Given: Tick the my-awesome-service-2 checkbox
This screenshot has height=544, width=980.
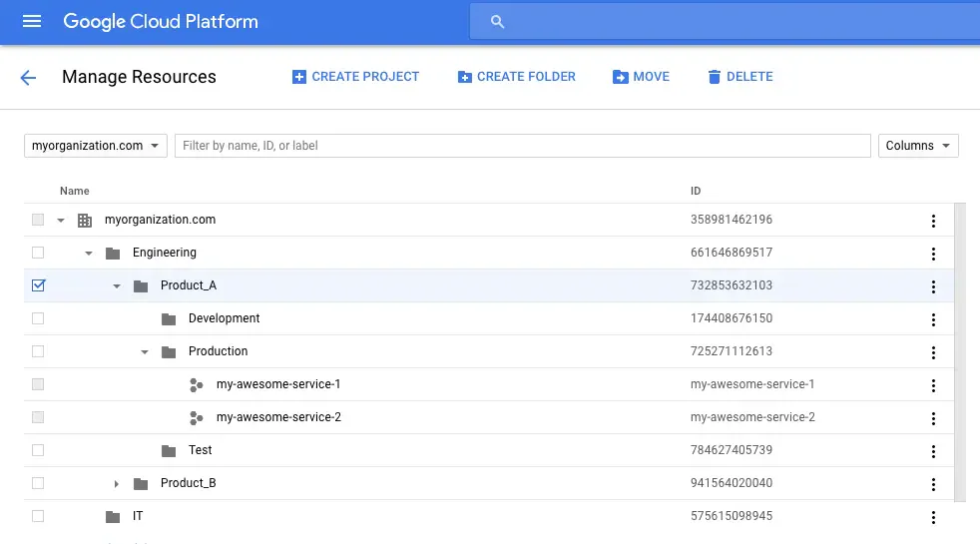Looking at the screenshot, I should [x=38, y=417].
